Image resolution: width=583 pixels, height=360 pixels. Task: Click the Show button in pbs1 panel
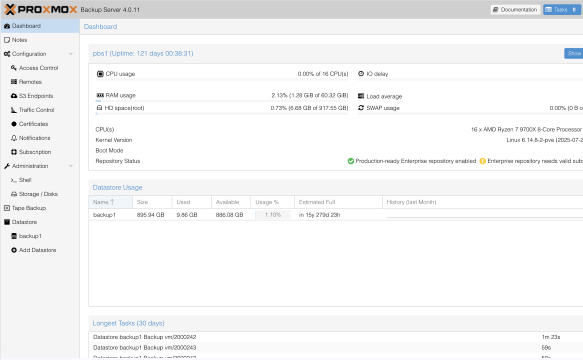[x=574, y=53]
